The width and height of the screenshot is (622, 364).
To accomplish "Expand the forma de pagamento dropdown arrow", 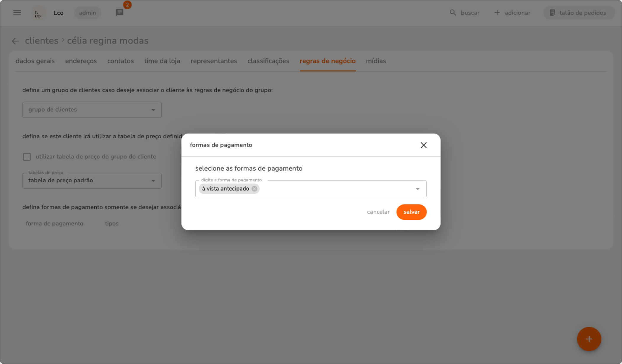I will click(x=417, y=189).
